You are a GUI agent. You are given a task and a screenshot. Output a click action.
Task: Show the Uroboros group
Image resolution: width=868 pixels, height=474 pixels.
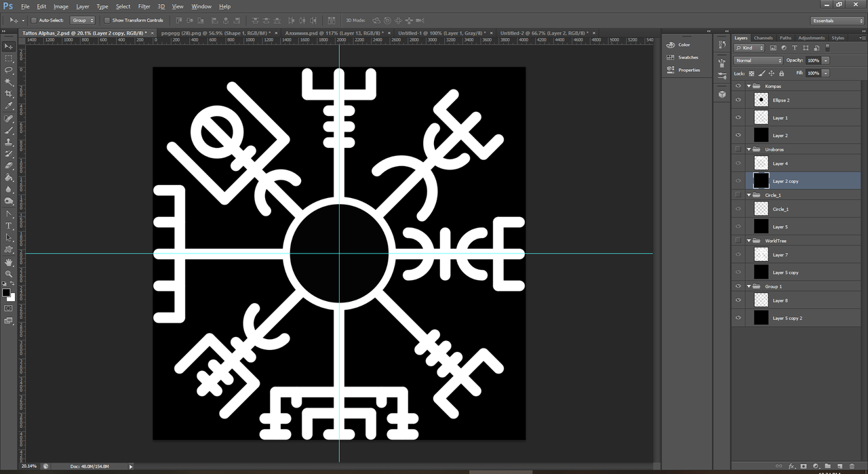738,149
